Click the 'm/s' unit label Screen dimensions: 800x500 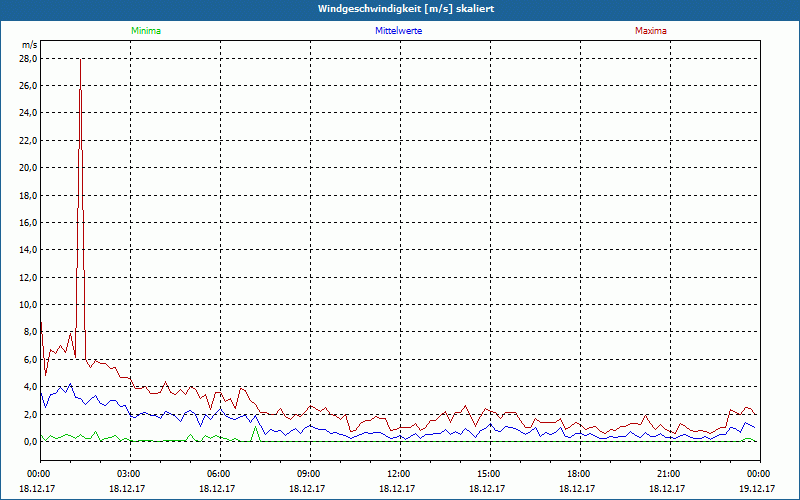30,45
